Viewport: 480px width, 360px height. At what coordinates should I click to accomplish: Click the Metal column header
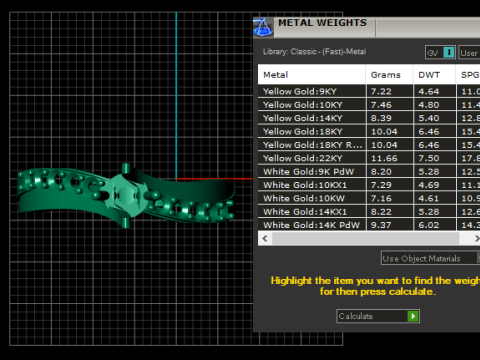coord(312,75)
